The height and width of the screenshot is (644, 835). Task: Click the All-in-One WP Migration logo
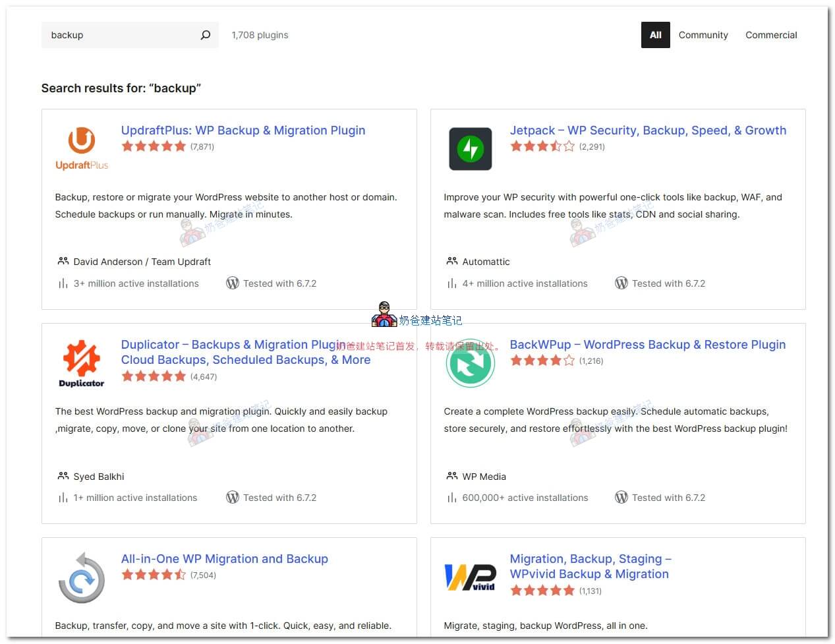[82, 578]
